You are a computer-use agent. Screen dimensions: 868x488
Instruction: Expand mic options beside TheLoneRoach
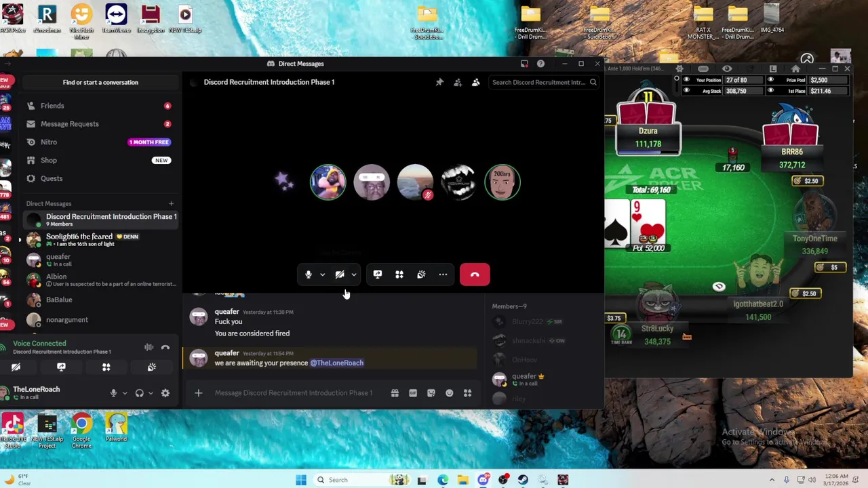pyautogui.click(x=124, y=393)
